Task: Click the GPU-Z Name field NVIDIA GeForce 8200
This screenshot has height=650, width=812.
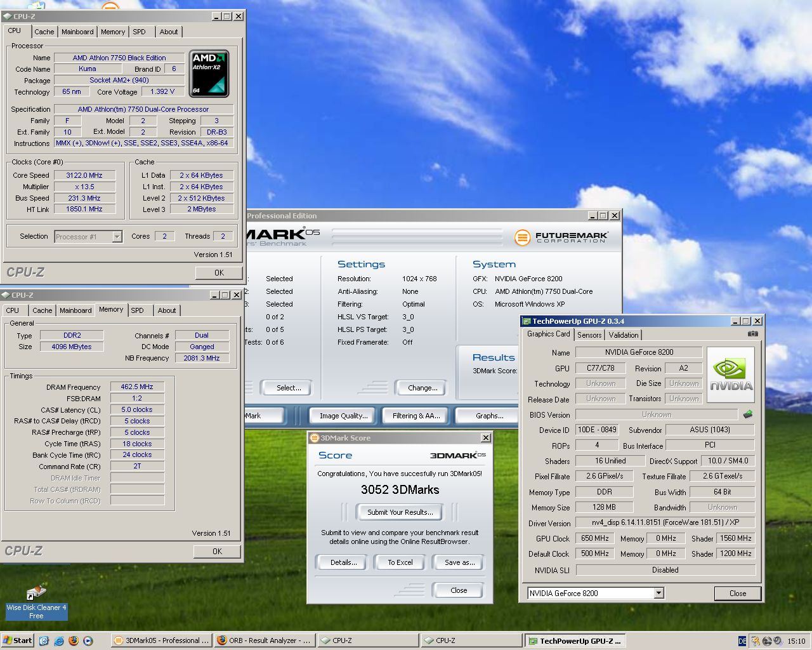Action: 639,352
